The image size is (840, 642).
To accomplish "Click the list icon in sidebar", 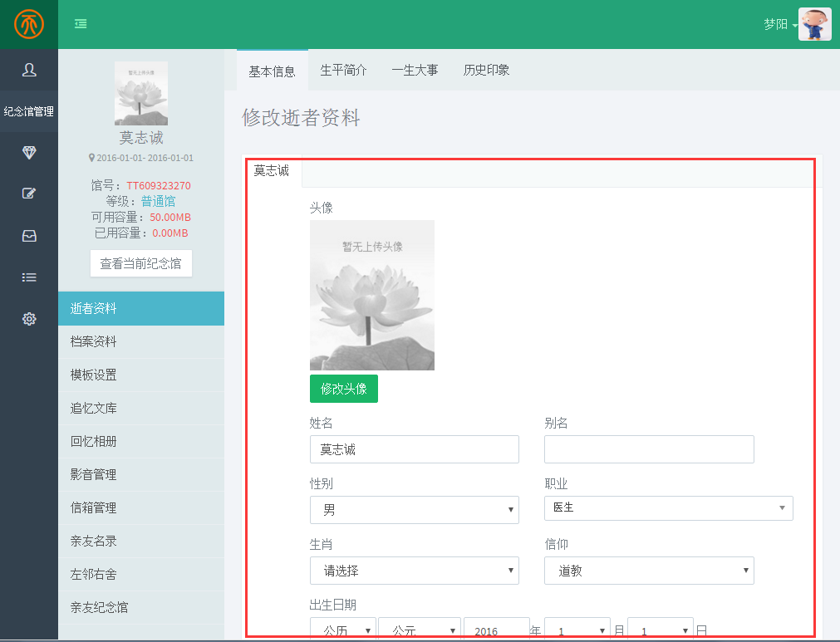I will click(29, 277).
